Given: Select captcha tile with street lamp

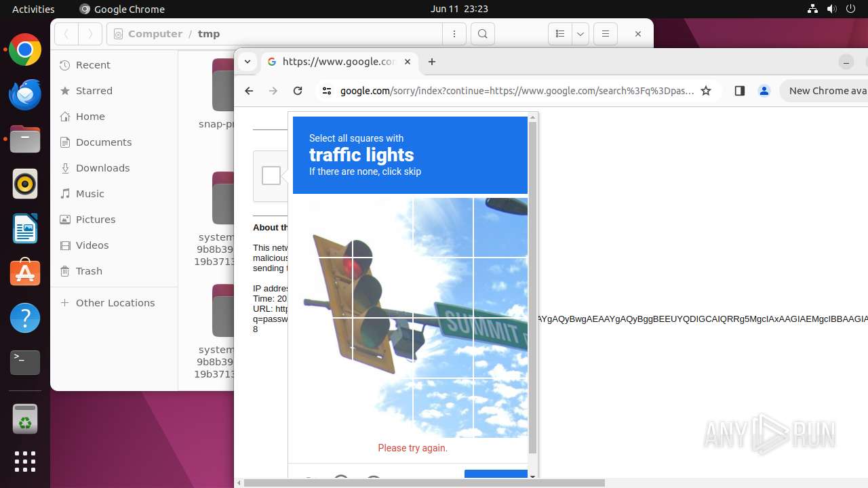Looking at the screenshot, I should click(x=500, y=227).
